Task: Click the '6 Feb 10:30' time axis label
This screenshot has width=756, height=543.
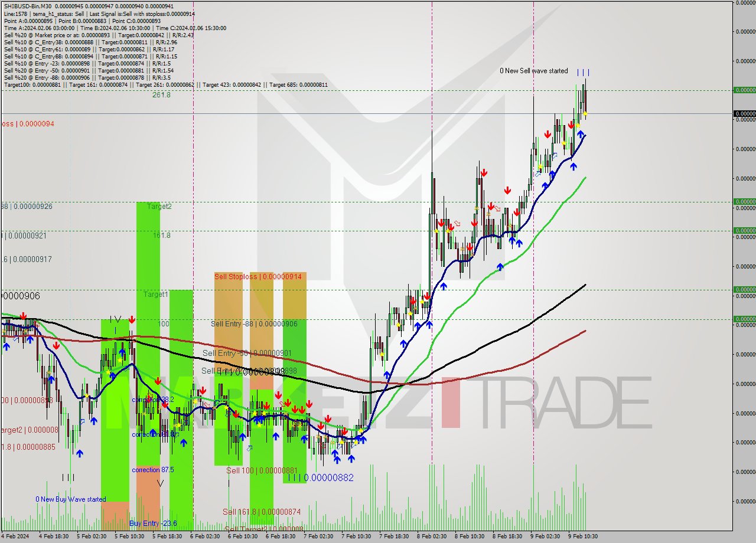Action: [x=243, y=537]
